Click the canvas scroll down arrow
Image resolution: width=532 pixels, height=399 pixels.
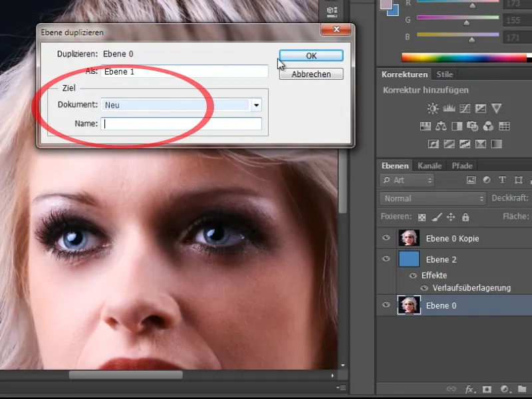tap(342, 365)
